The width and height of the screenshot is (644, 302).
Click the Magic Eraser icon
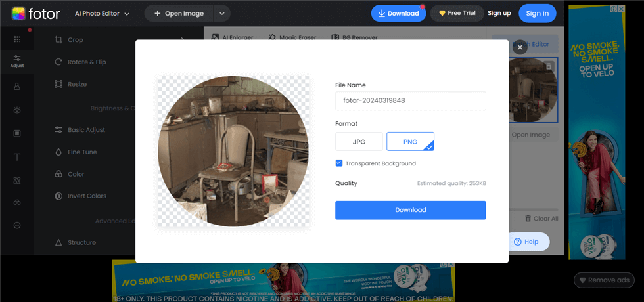pyautogui.click(x=272, y=37)
